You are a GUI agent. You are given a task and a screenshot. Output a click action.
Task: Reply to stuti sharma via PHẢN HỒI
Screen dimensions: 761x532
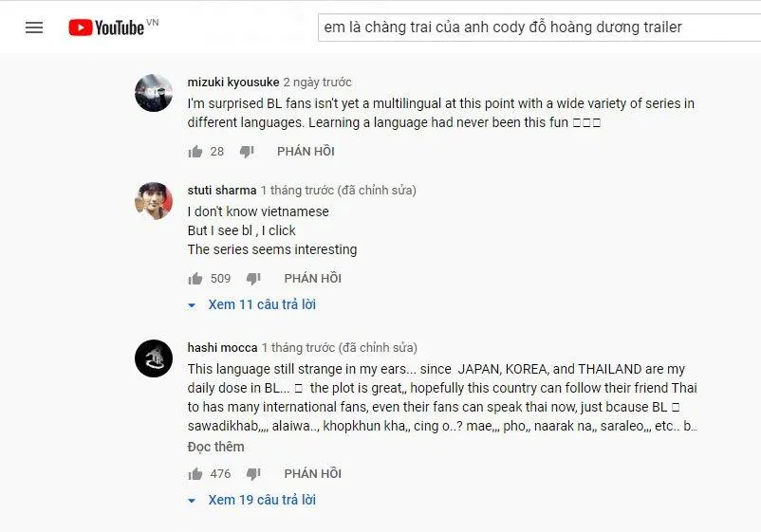pyautogui.click(x=312, y=279)
